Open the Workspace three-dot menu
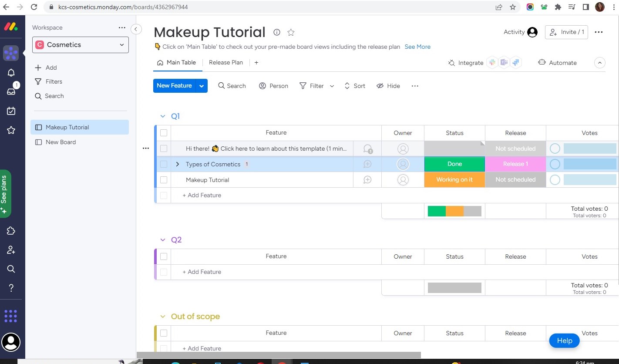The height and width of the screenshot is (364, 619). (122, 27)
